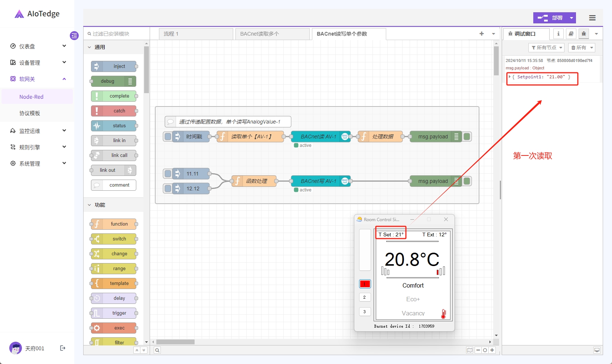This screenshot has height=364, width=612.
Task: Click the add new flow plus icon
Action: pos(482,34)
